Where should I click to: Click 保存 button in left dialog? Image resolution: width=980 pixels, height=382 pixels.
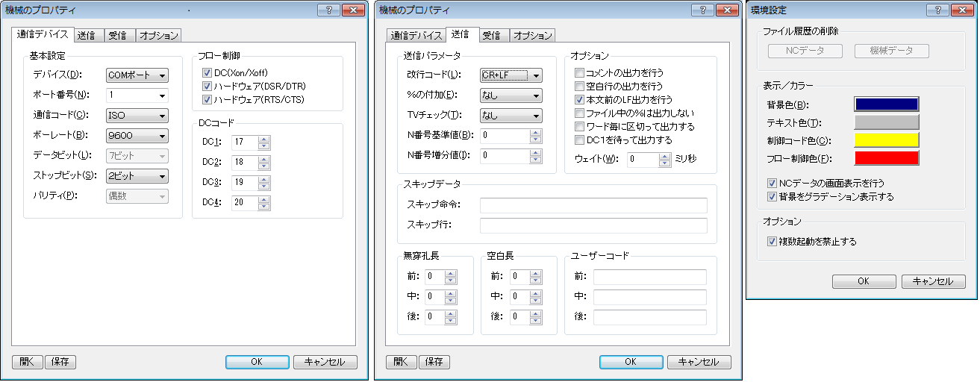click(x=60, y=362)
